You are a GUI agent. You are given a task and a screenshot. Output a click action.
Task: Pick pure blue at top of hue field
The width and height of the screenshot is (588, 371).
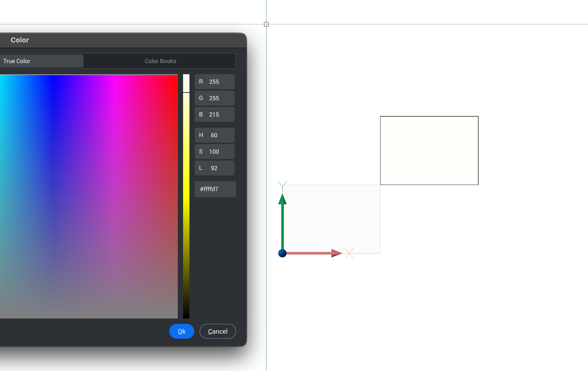pyautogui.click(x=54, y=77)
